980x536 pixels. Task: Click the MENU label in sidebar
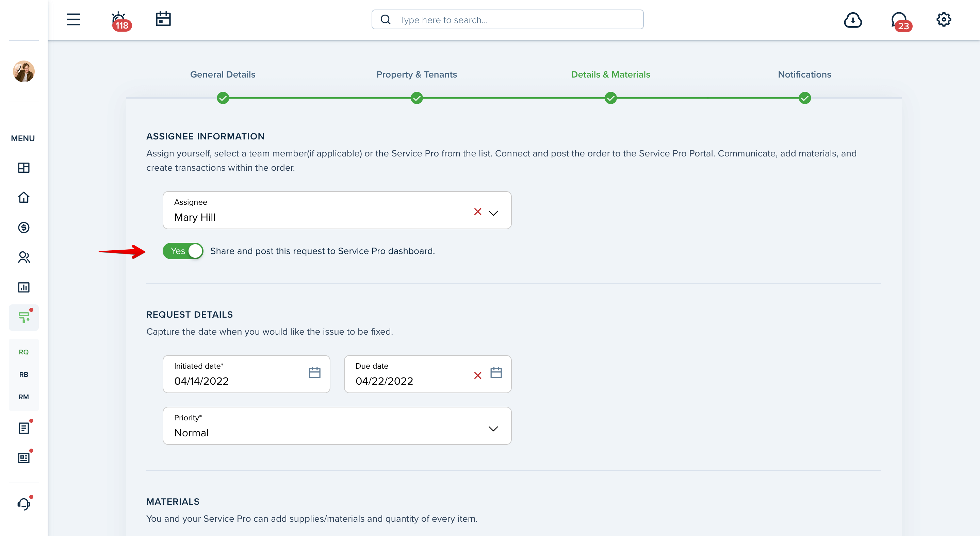pyautogui.click(x=23, y=138)
